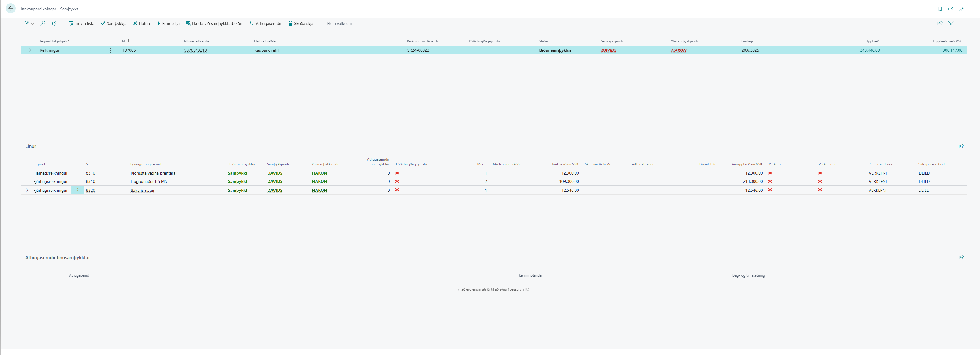
Task: Click the analysis mode icon beside search
Action: coord(54,23)
